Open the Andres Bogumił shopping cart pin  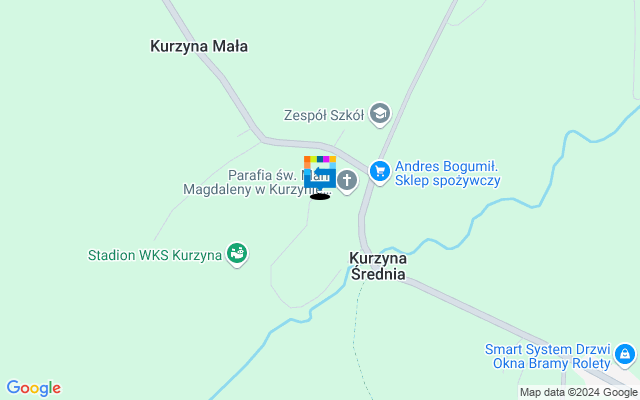tap(380, 172)
